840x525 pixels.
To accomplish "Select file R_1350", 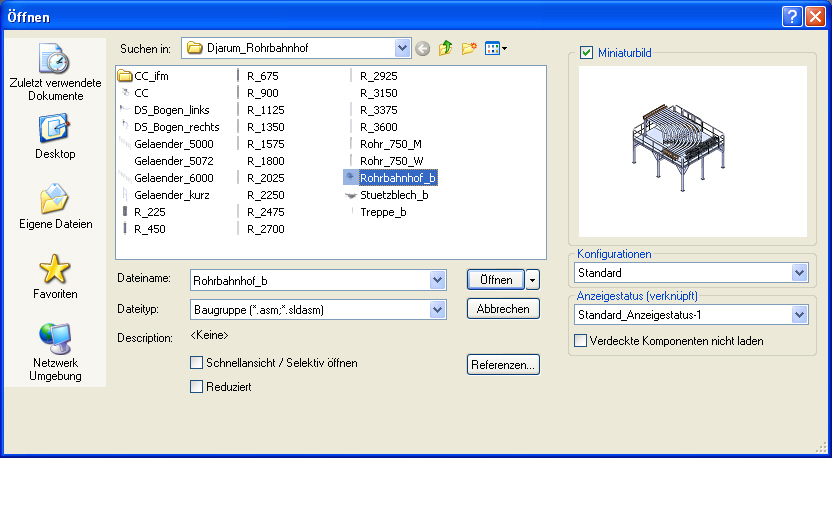I will coord(266,127).
